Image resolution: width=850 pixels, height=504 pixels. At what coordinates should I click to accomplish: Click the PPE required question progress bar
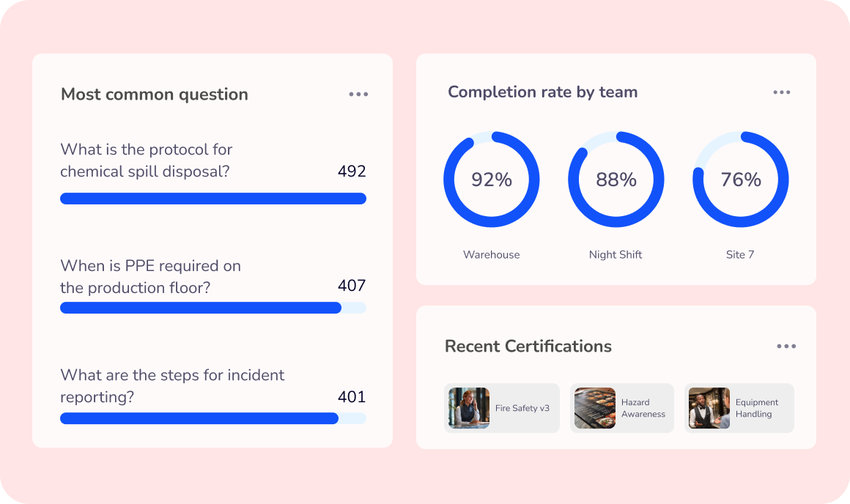click(213, 308)
